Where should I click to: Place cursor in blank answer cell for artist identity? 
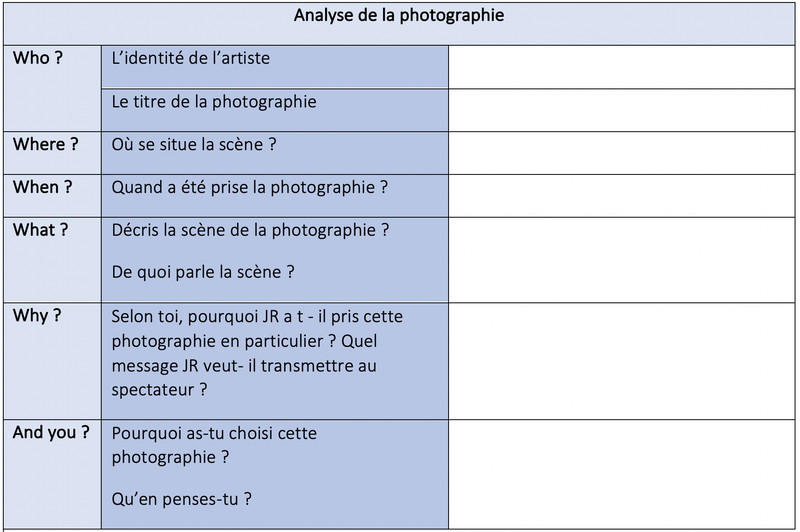tap(621, 66)
